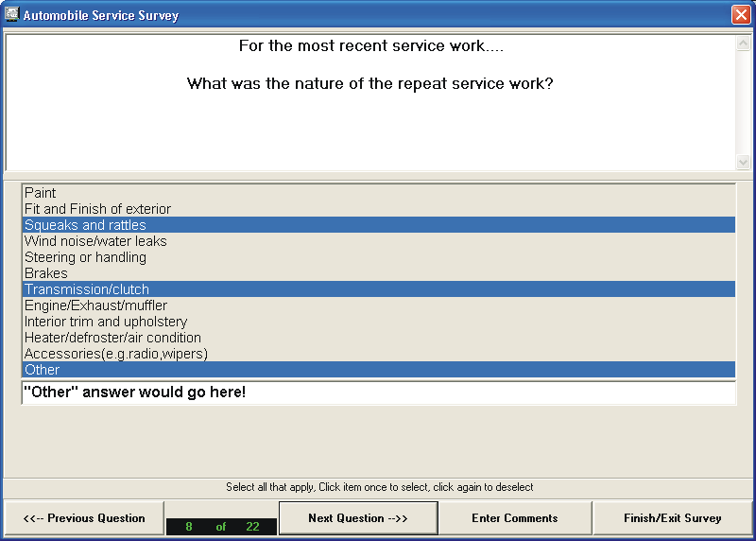
Task: Deselect Squeaks and rattles
Action: click(379, 225)
